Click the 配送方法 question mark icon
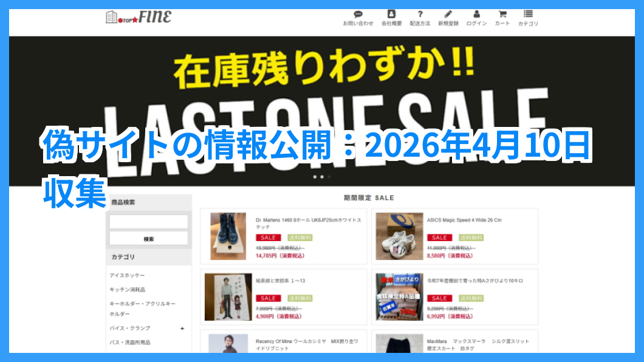 click(x=420, y=15)
